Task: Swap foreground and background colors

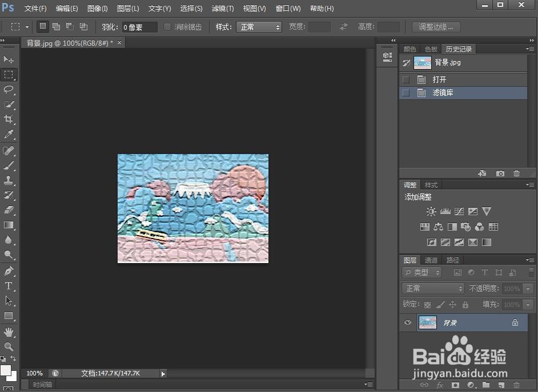Action: (13, 358)
